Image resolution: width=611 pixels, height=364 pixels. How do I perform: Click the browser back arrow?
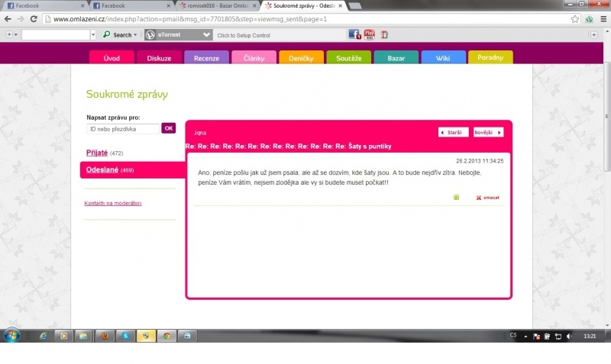point(8,19)
